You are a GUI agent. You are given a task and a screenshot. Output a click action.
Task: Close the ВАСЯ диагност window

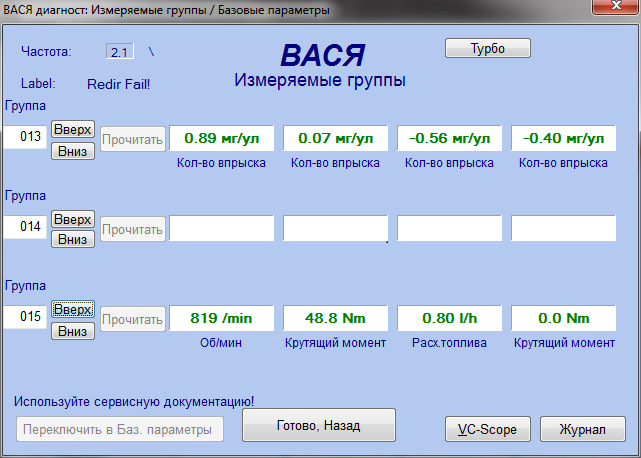point(616,6)
